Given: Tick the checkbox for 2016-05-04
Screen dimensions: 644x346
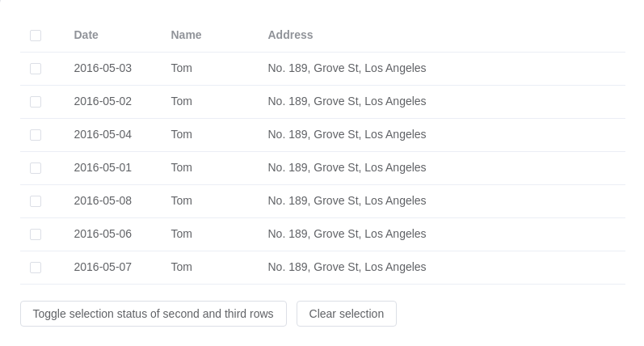Looking at the screenshot, I should [36, 135].
